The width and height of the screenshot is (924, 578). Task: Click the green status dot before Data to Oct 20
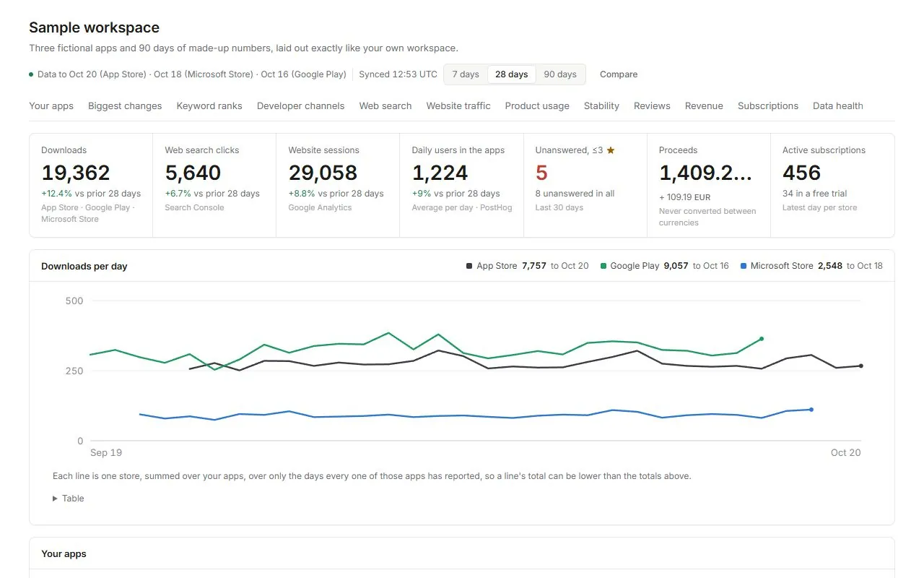click(31, 74)
